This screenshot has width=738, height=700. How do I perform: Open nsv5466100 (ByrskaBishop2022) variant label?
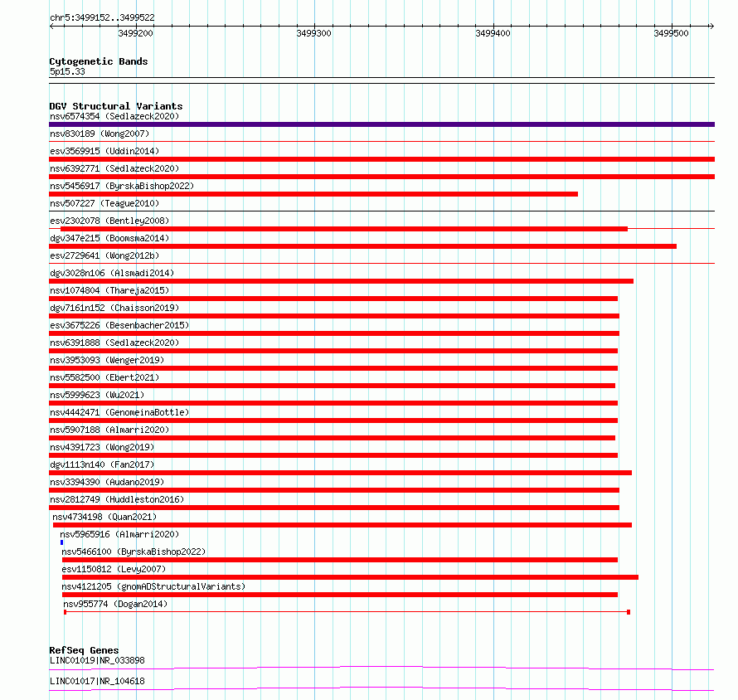(134, 552)
